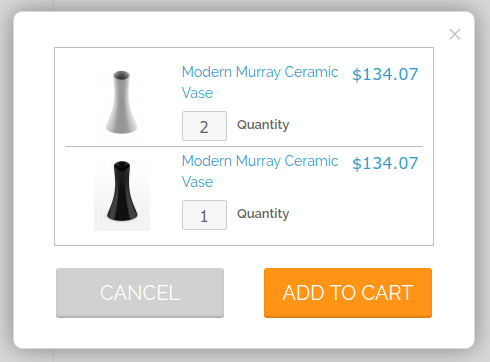Hit the orange ADD TO CART button
Viewport: 490px width, 362px height.
tap(348, 293)
